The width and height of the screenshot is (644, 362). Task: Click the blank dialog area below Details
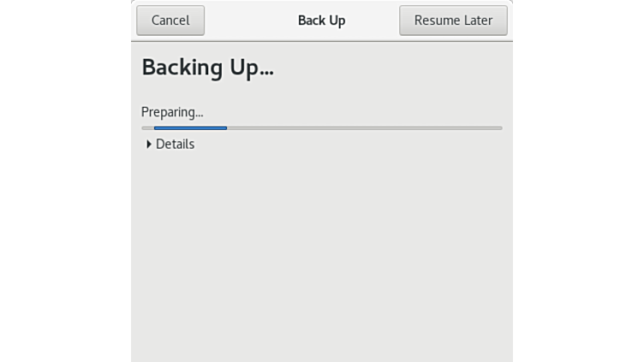point(321,257)
